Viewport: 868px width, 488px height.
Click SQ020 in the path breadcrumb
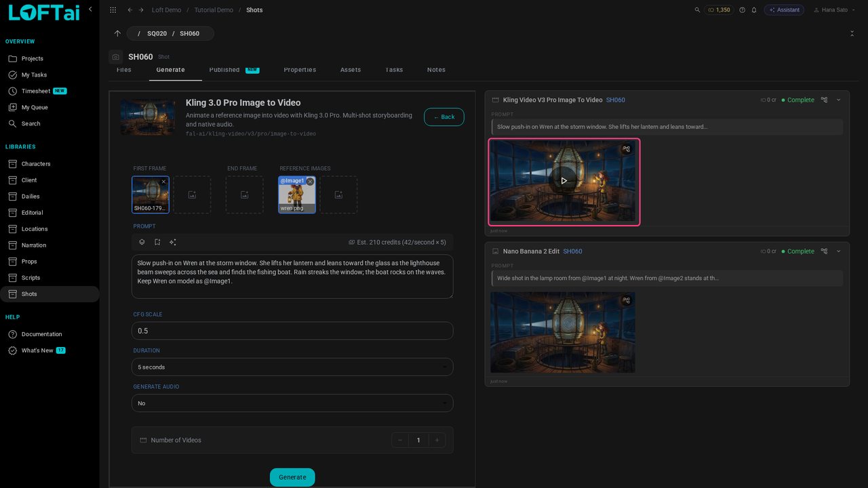pos(157,33)
